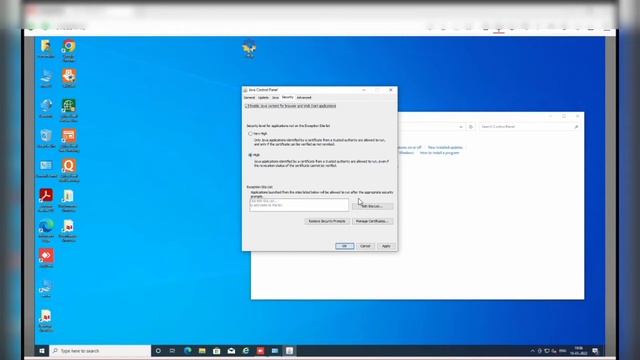Screen dimensions: 640x360
Task: Open the Microsoft Edge desktop shortcut
Action: tap(46, 230)
